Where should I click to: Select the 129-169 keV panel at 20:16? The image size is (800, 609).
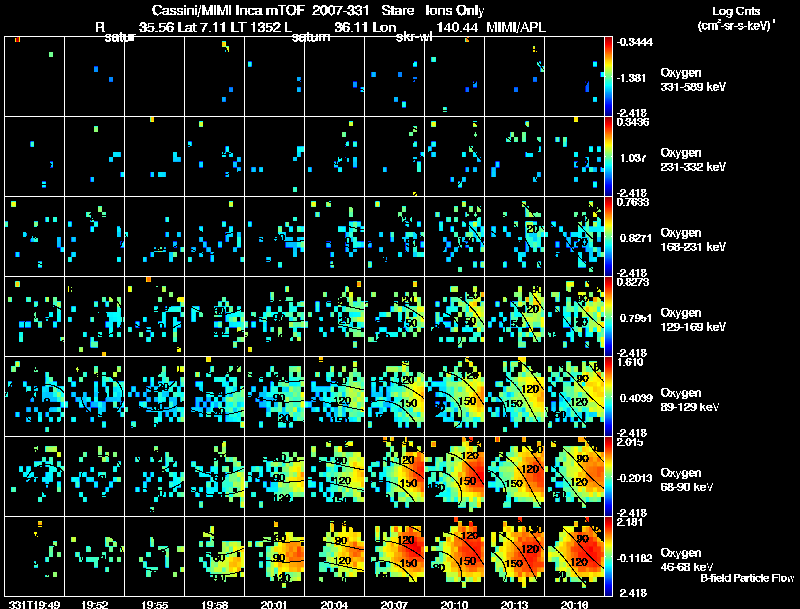click(574, 316)
